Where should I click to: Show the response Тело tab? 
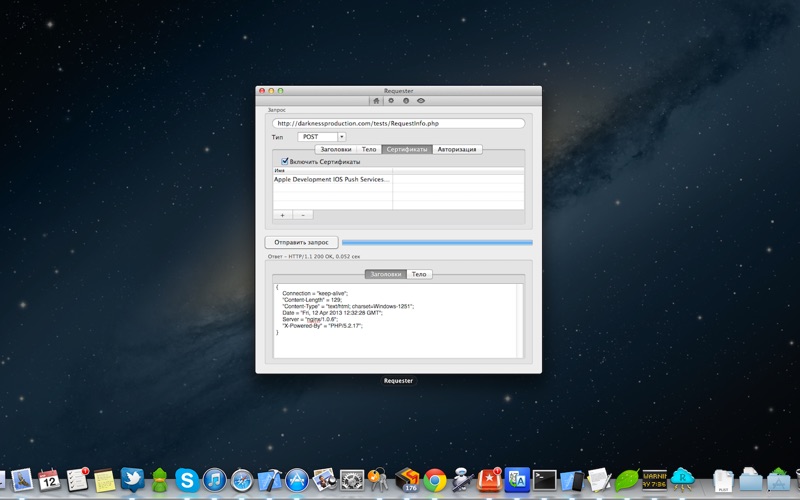pyautogui.click(x=420, y=274)
